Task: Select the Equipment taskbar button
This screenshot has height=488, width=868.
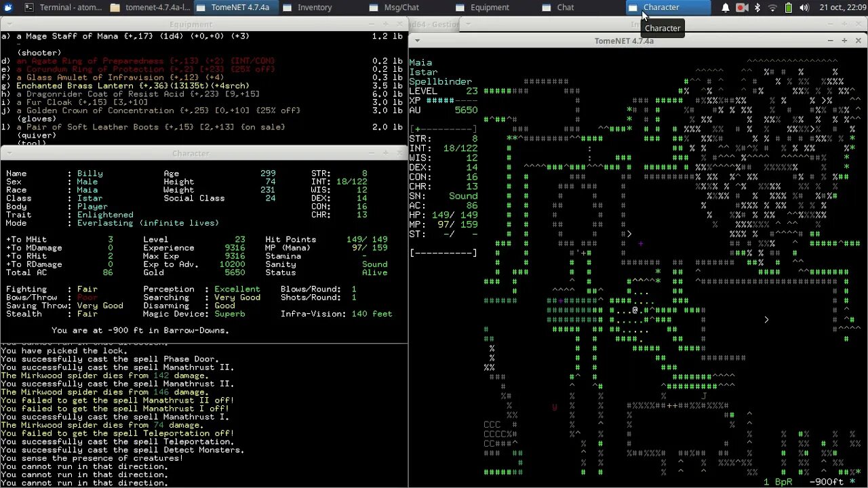Action: (494, 7)
